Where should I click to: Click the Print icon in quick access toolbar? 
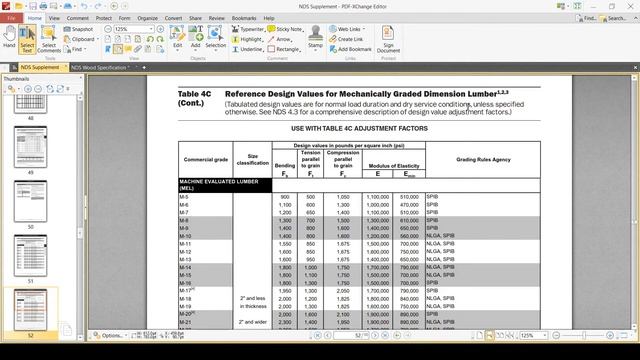pos(43,6)
